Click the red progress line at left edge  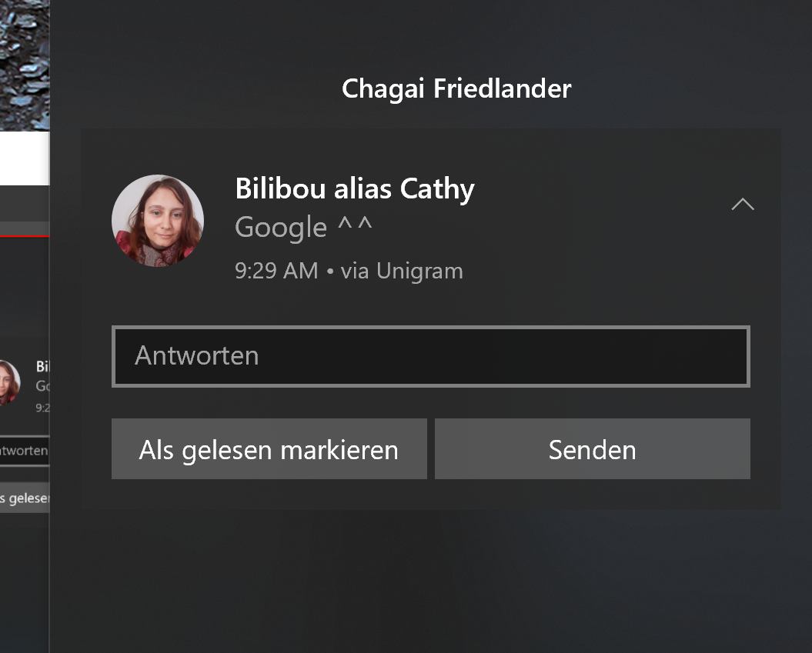[x=25, y=236]
